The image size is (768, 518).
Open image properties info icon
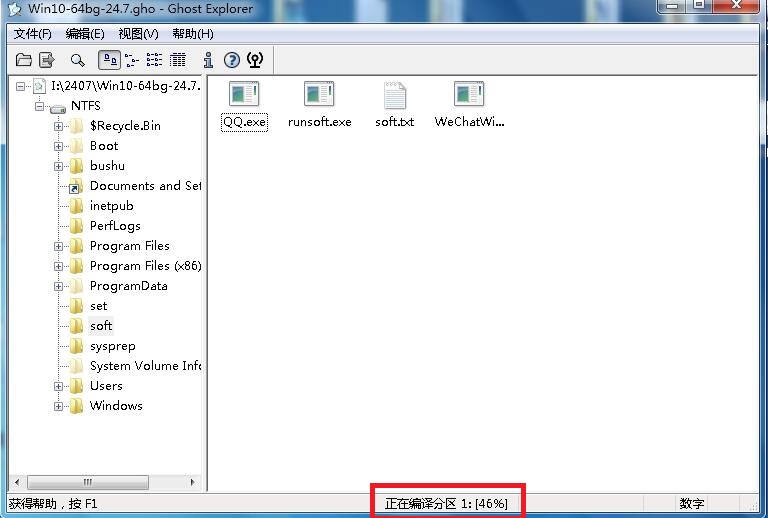pos(208,60)
